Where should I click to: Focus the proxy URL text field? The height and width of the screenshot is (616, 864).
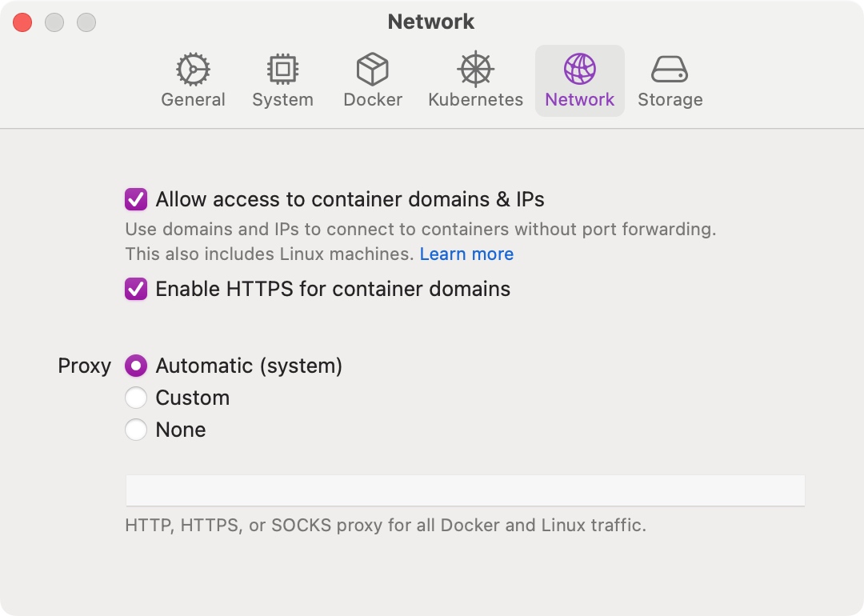465,490
